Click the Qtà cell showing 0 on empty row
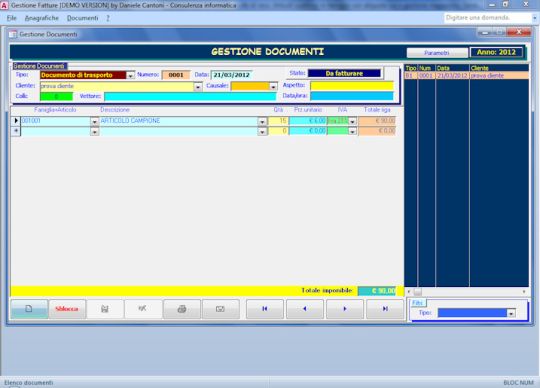This screenshot has height=388, width=540. click(x=278, y=131)
